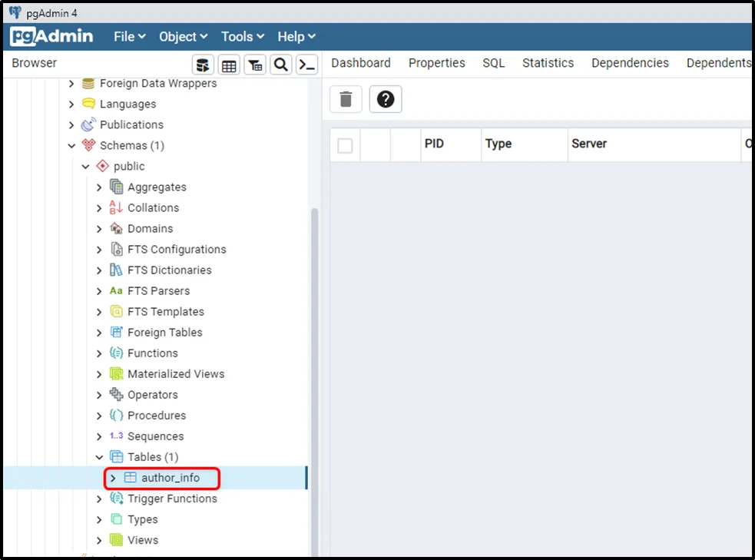
Task: Switch to the SQL tab
Action: (x=493, y=63)
